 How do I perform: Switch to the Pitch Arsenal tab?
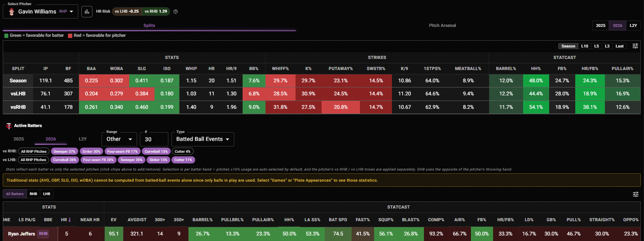[443, 25]
